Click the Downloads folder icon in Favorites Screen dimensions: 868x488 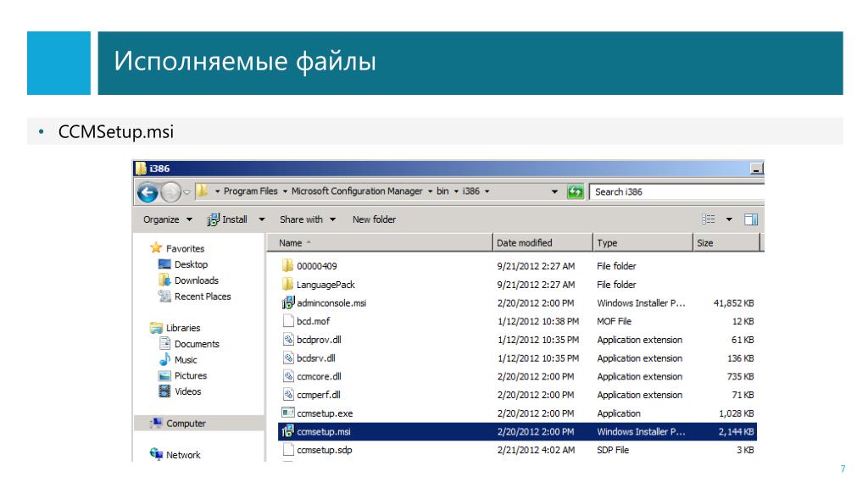coord(164,280)
